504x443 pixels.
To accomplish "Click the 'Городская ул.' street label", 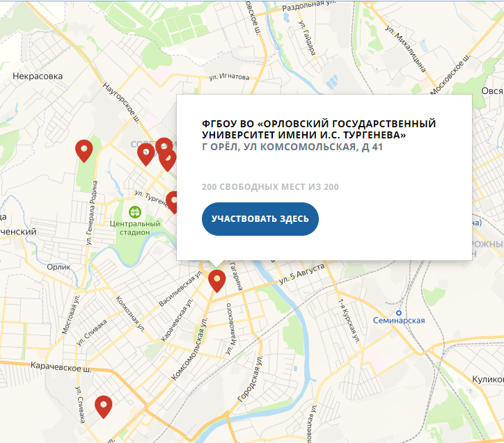I will point(250,379).
